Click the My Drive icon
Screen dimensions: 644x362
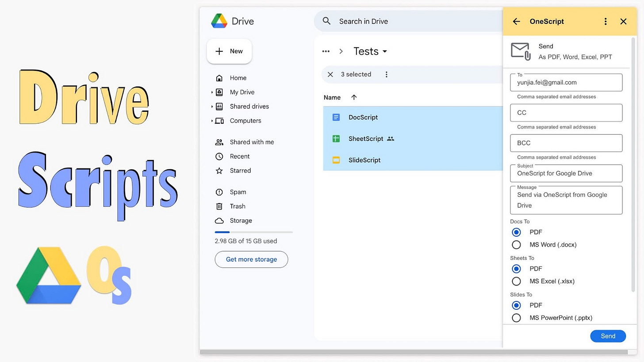click(x=219, y=92)
